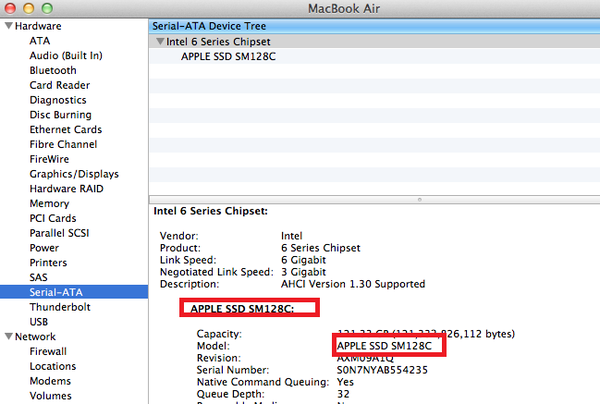Click the Intel 6 Series Chipset: heading

(x=210, y=211)
